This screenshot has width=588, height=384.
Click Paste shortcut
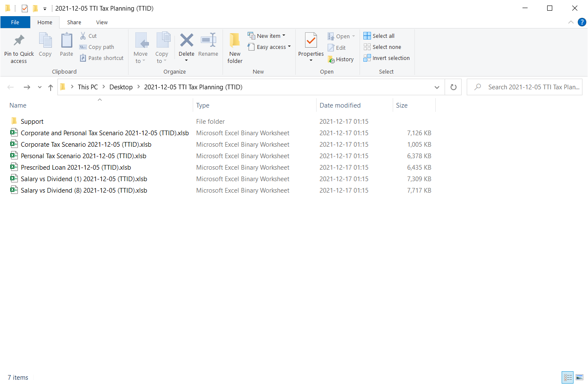pyautogui.click(x=102, y=58)
